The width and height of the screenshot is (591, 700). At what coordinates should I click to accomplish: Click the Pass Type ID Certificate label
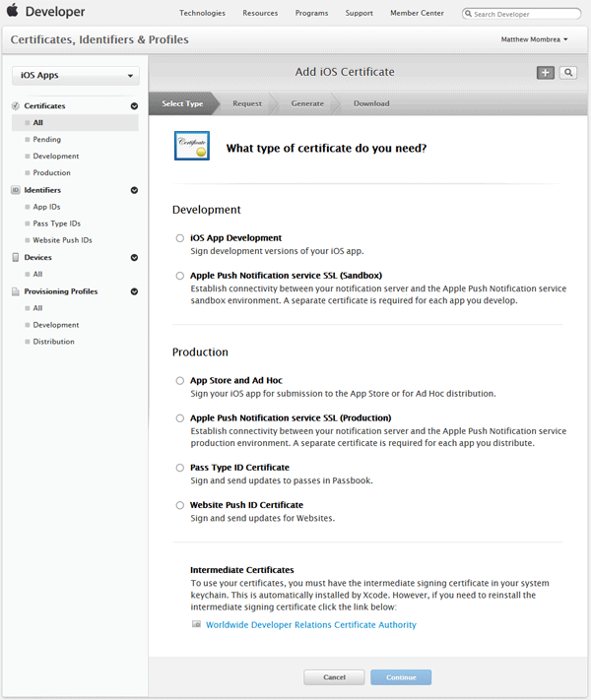tap(240, 468)
